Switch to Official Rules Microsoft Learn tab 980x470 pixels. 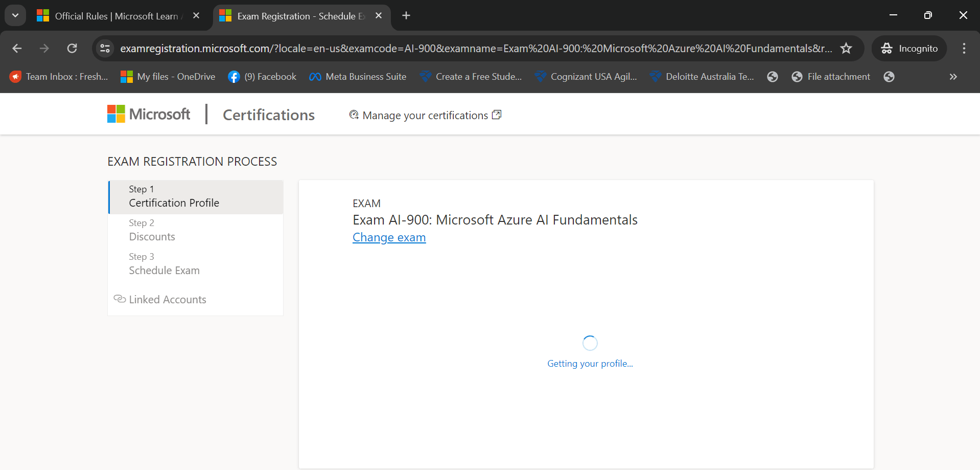tap(119, 16)
